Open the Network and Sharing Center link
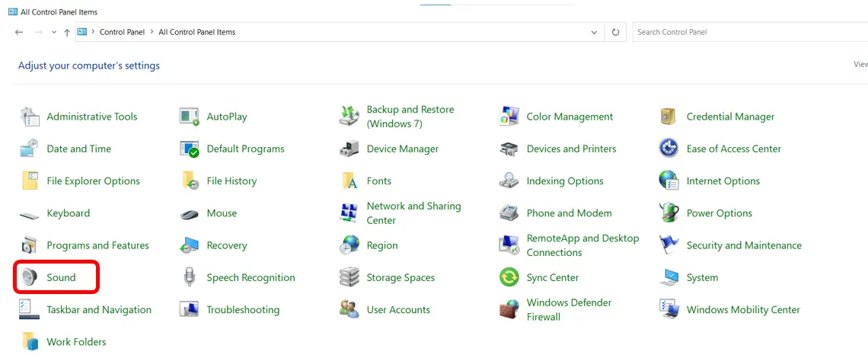 point(413,213)
